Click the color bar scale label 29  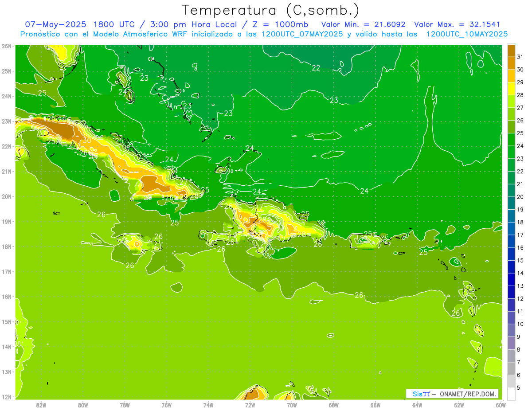(x=520, y=82)
